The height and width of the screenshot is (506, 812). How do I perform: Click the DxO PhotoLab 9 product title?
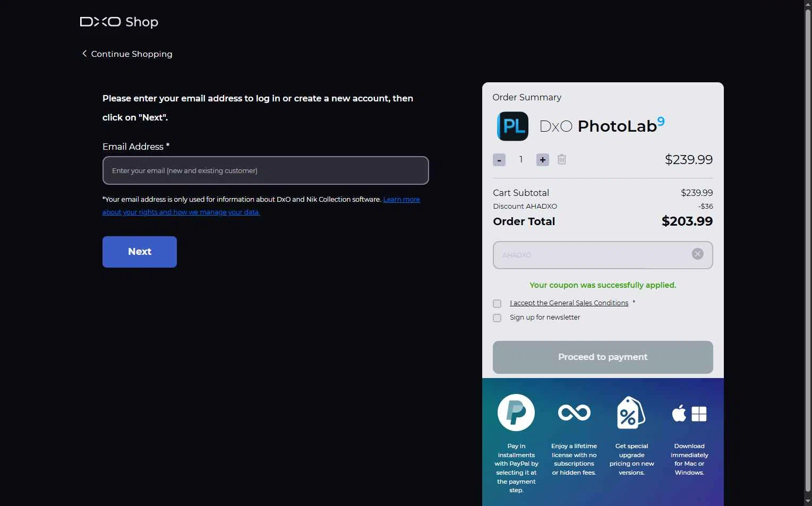[x=602, y=126]
